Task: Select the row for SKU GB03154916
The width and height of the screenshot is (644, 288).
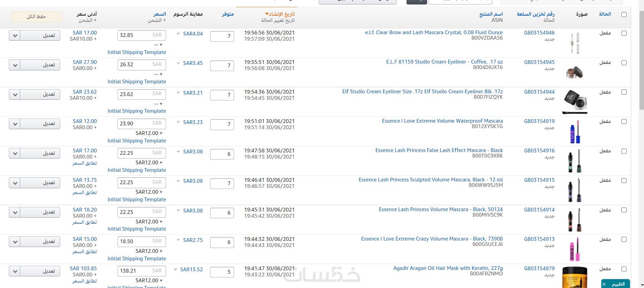Action: 624,151
